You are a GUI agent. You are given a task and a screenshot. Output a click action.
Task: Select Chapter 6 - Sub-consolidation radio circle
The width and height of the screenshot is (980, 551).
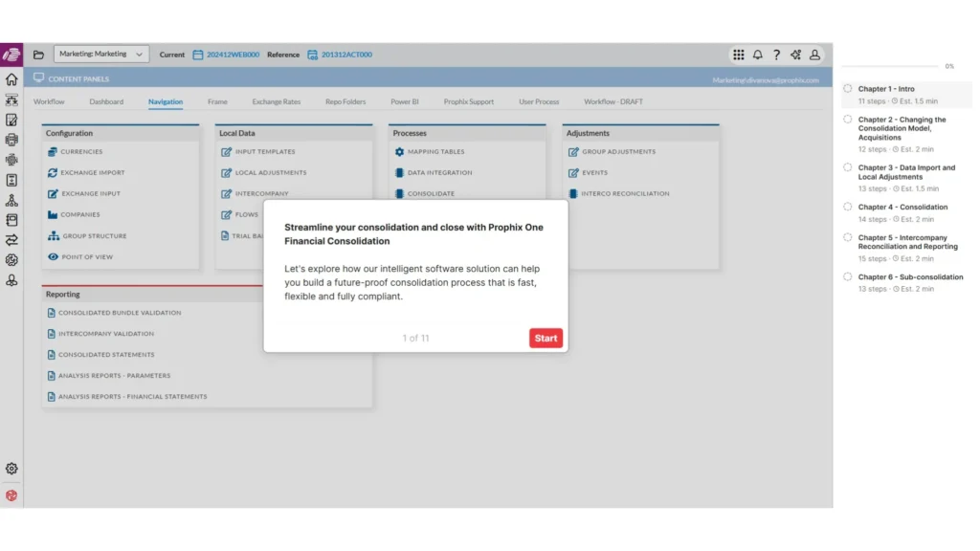pos(848,276)
